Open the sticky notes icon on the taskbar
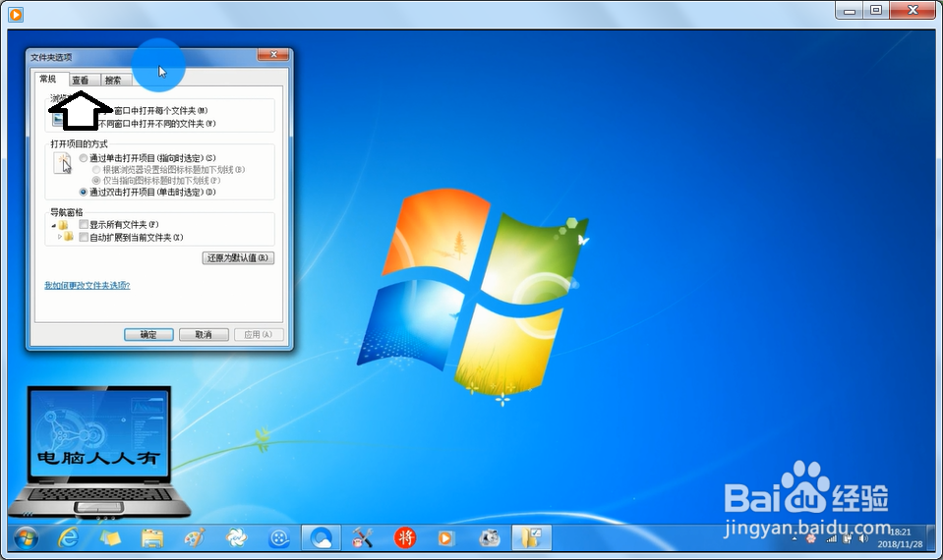This screenshot has height=560, width=943. coord(110,537)
